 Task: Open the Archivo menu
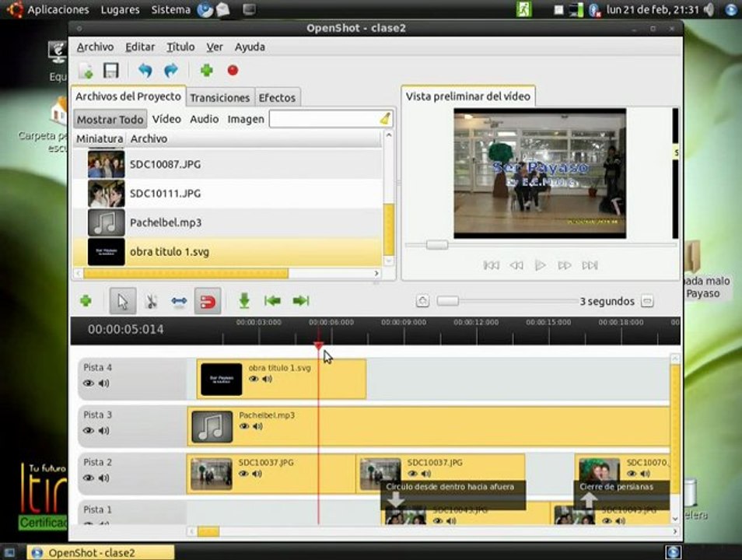[95, 47]
